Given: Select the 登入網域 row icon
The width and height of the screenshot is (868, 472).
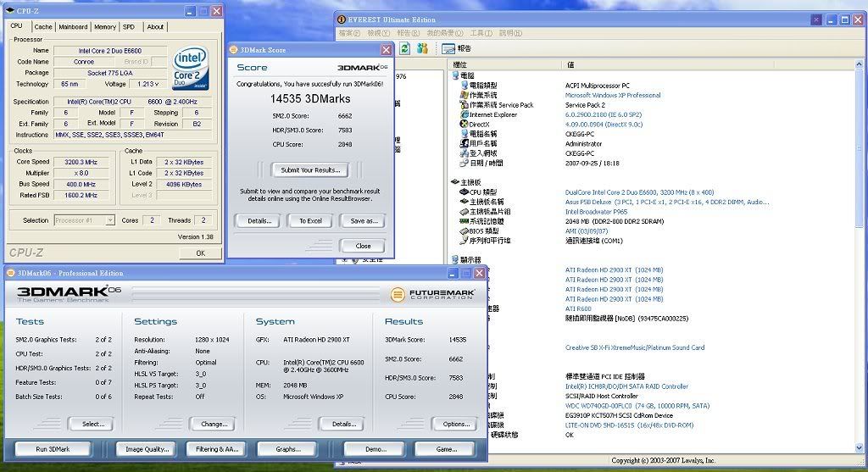Looking at the screenshot, I should click(x=465, y=153).
